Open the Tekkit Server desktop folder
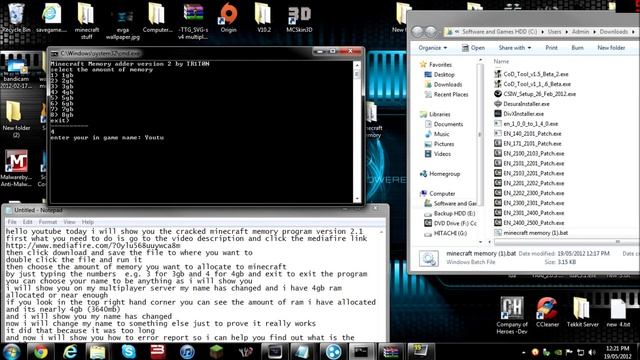The height and width of the screenshot is (360, 640). [x=582, y=312]
